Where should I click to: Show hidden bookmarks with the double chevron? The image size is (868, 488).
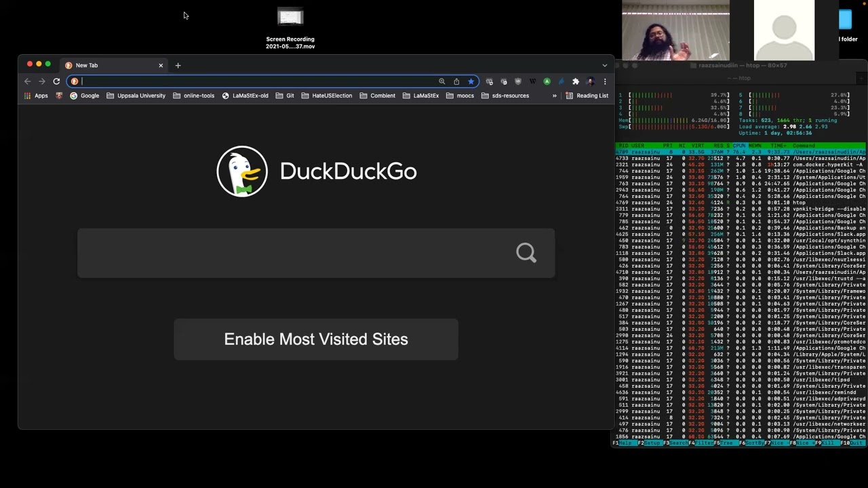tap(554, 96)
